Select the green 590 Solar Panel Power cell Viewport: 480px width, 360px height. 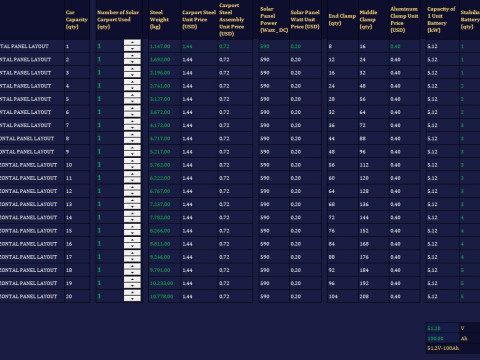(274, 46)
